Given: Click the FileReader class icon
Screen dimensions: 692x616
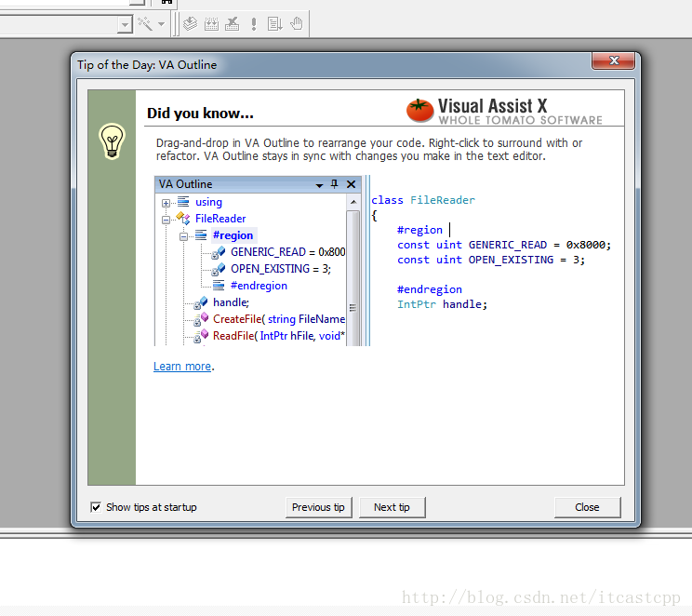Looking at the screenshot, I should 183,218.
